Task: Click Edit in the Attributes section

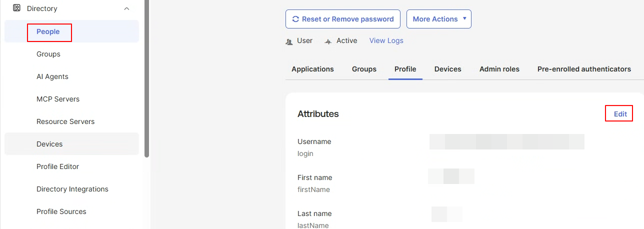Action: 620,114
